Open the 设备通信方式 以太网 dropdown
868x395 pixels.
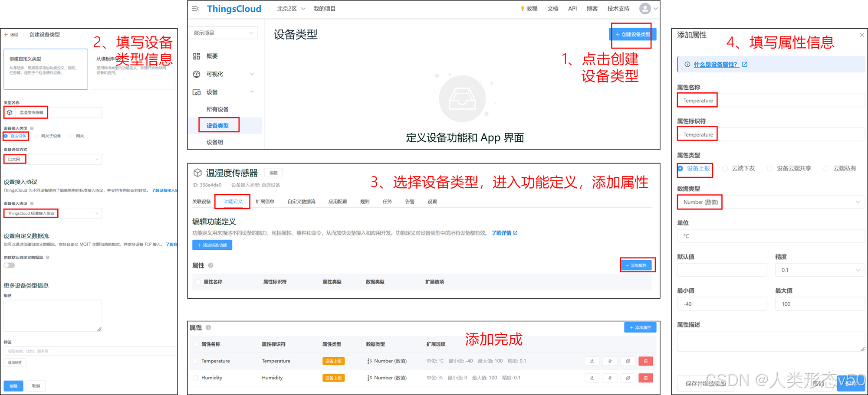(53, 160)
